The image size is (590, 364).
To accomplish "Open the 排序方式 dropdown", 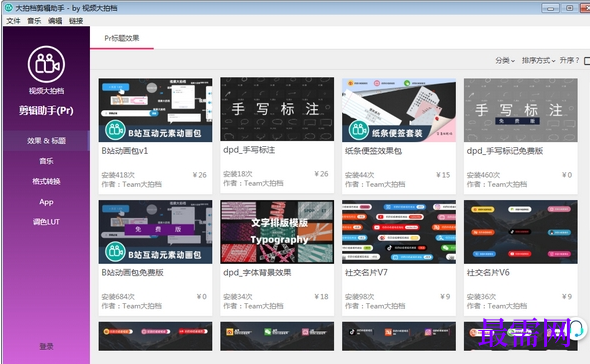I will tap(538, 60).
